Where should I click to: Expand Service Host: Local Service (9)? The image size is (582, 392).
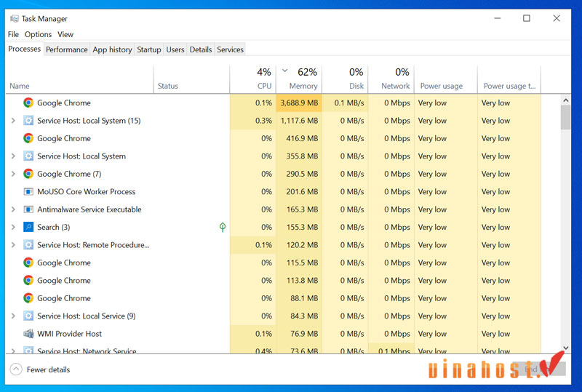tap(13, 316)
